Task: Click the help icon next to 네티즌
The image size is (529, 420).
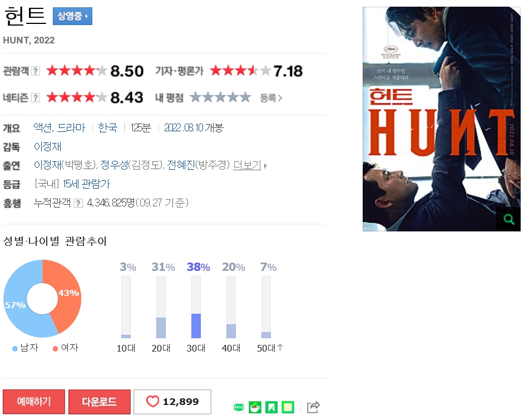Action: point(36,98)
